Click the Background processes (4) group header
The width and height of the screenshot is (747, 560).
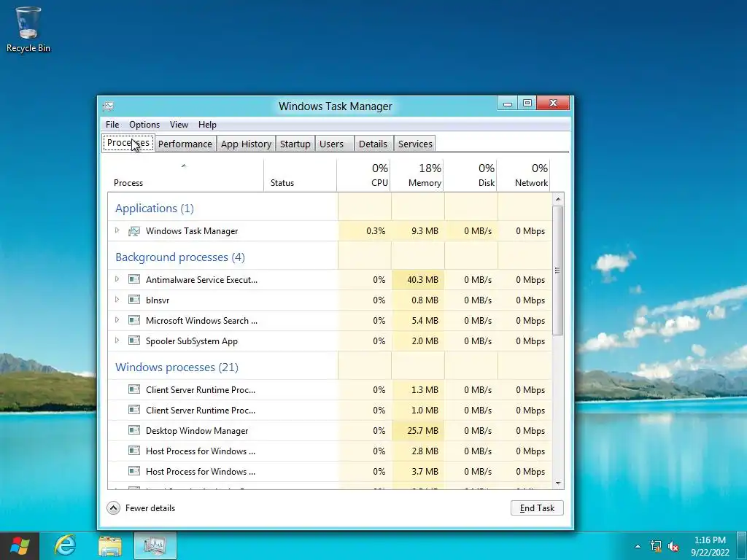pyautogui.click(x=180, y=257)
